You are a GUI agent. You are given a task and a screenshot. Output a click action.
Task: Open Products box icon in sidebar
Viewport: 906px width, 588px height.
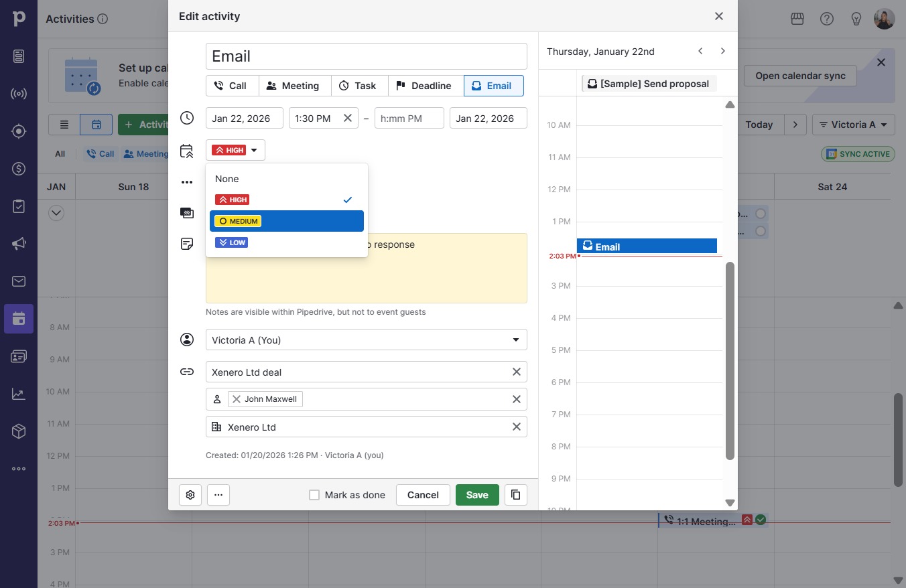tap(19, 431)
